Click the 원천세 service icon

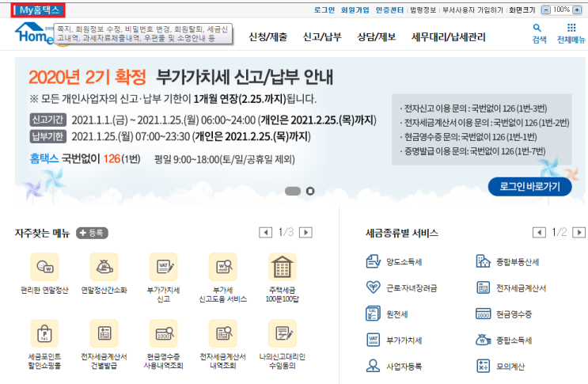tap(373, 314)
